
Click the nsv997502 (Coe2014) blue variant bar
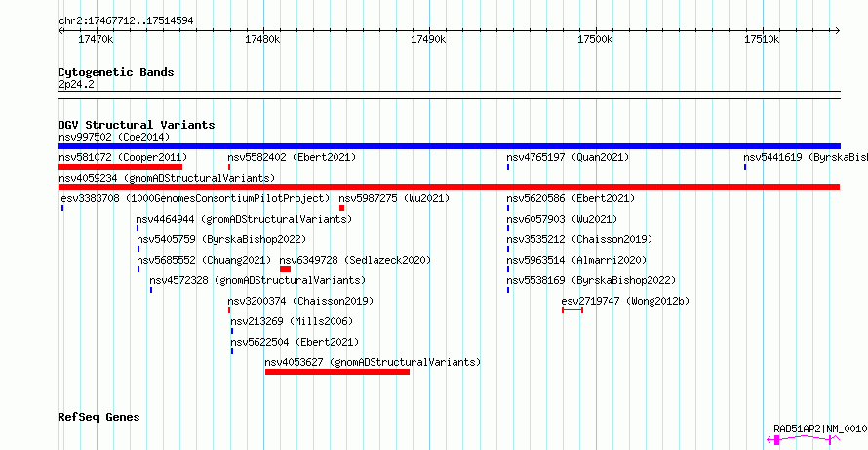[x=449, y=146]
